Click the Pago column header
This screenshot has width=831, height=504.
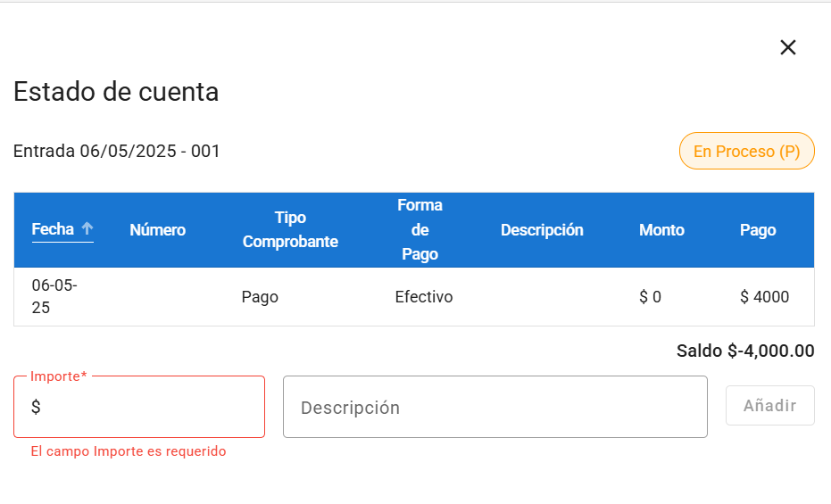tap(758, 230)
